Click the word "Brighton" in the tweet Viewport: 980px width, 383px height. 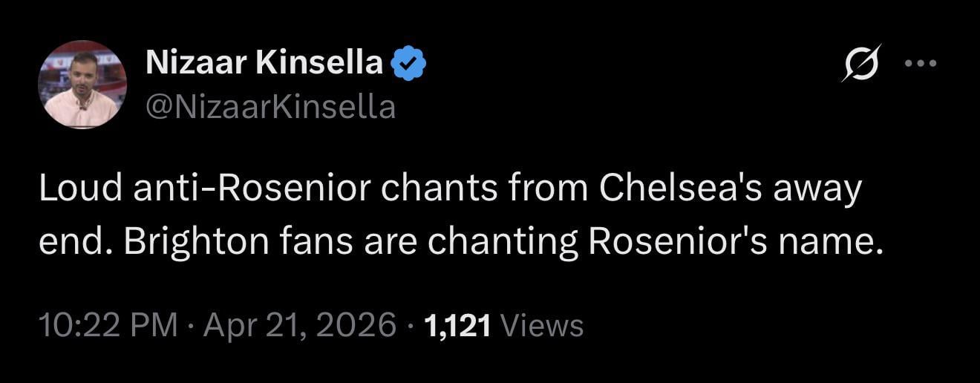pyautogui.click(x=185, y=243)
